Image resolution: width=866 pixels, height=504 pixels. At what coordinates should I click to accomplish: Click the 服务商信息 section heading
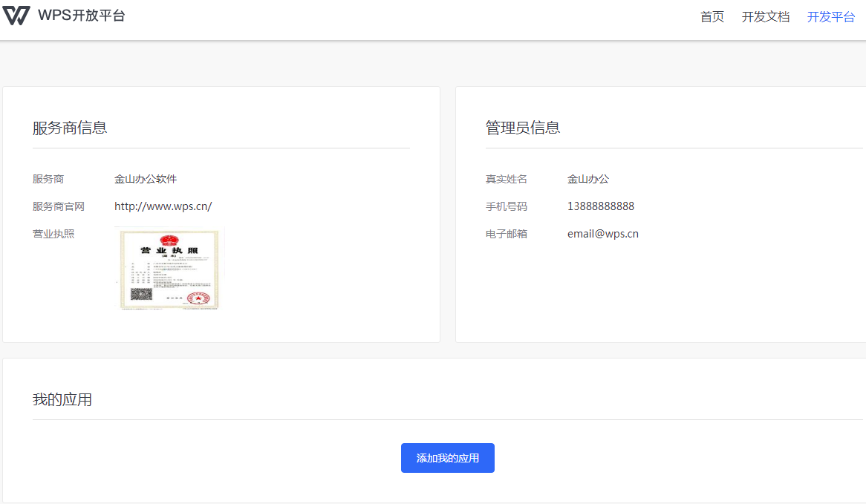[x=70, y=128]
